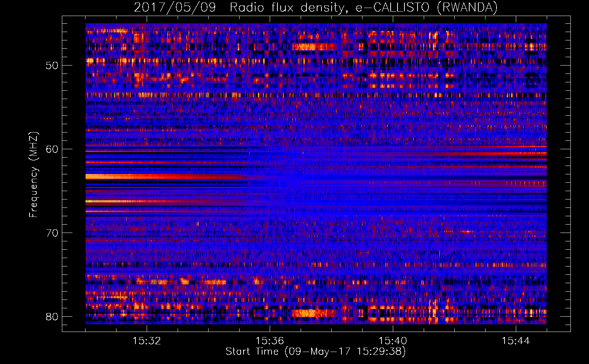
Task: Click the 50 MHz frequency tick label
Action: point(52,66)
